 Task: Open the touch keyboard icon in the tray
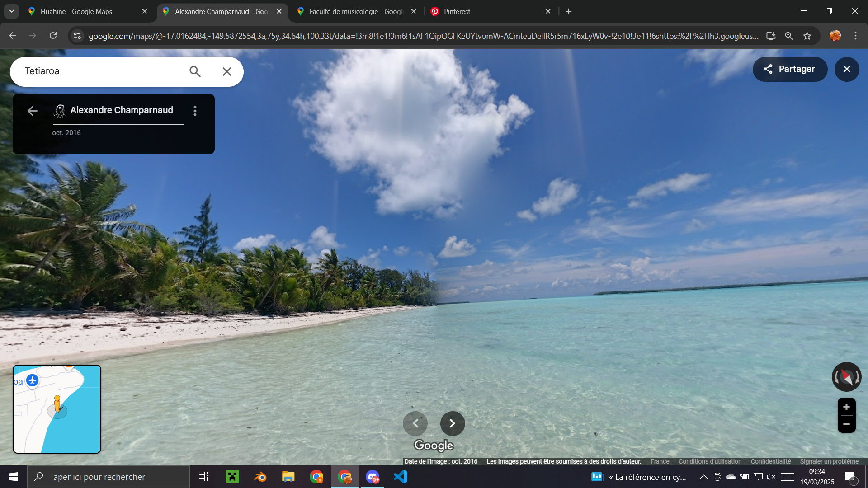click(788, 477)
